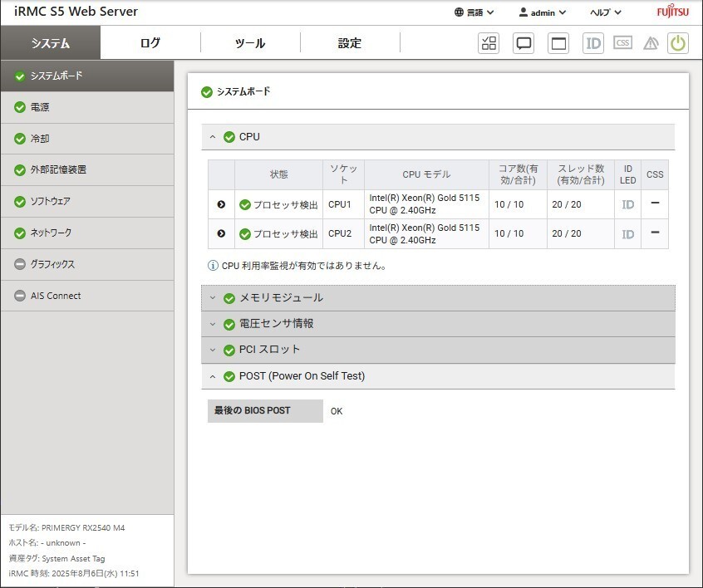Screen dimensions: 703x588
Task: Expand CPU1 row details arrow
Action: pos(221,204)
